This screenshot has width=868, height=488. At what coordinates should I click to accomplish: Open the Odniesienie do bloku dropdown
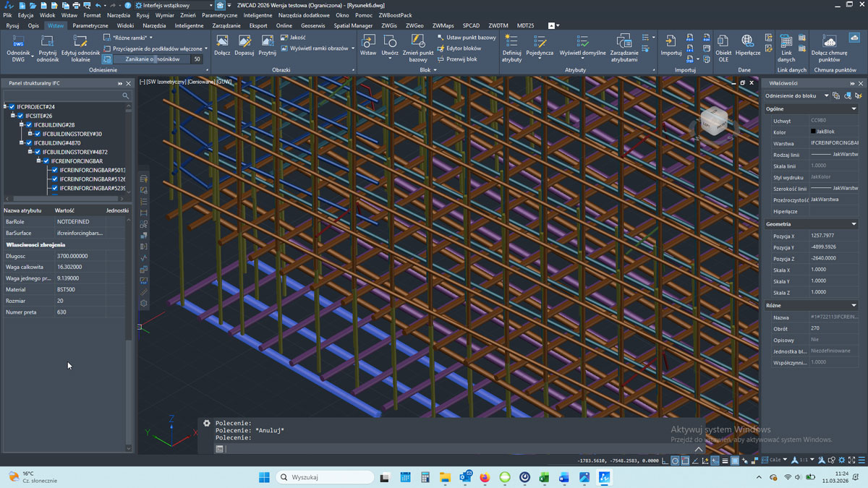pos(826,95)
